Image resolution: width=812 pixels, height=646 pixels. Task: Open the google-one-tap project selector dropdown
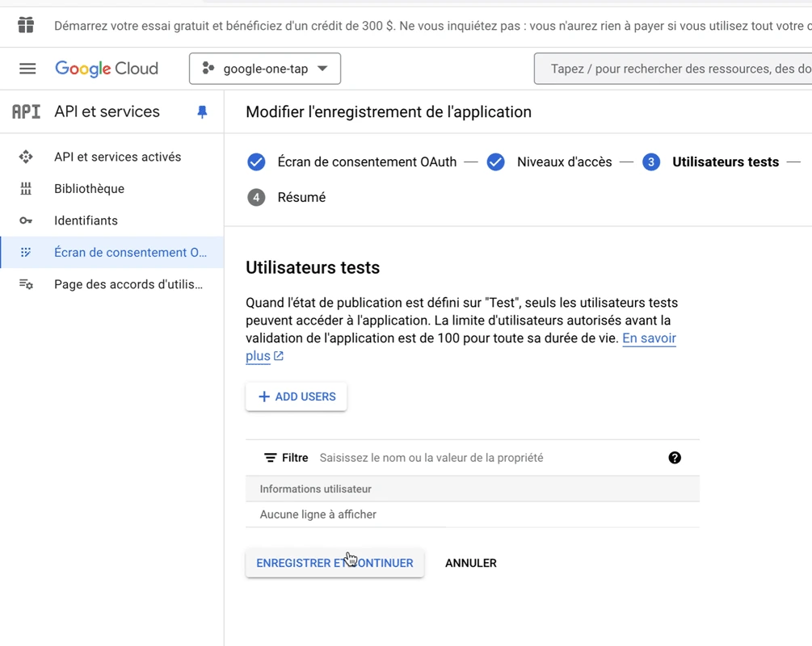tap(265, 69)
